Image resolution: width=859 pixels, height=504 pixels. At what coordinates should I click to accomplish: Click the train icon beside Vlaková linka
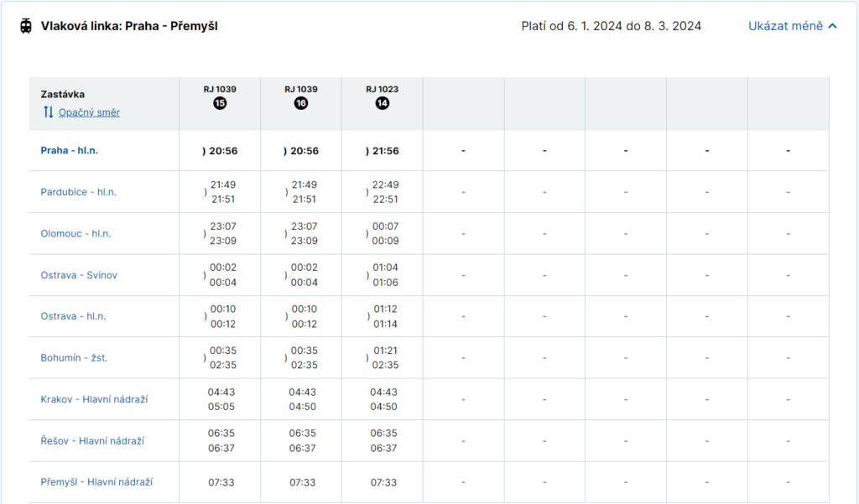[x=27, y=26]
